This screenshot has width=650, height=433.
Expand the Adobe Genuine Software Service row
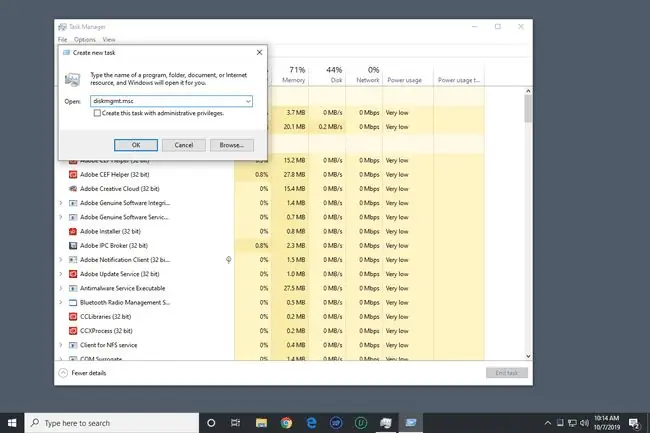[61, 217]
